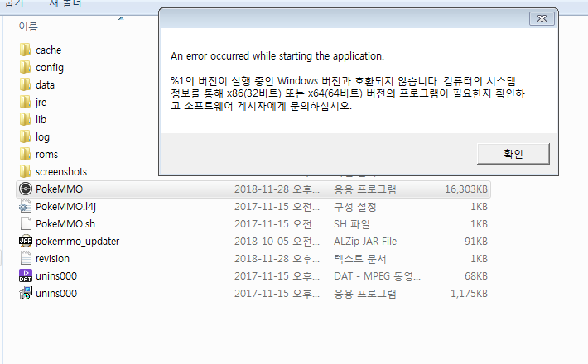Select the PokeMMO.sh file
This screenshot has height=364, width=588.
coord(63,223)
